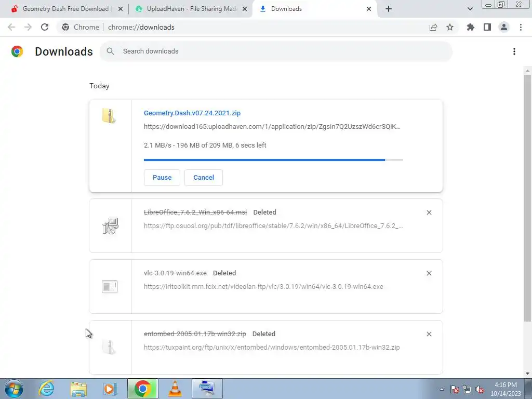The width and height of the screenshot is (532, 399).
Task: Click the 'Deleted' label beside LibreOffice
Action: [264, 212]
